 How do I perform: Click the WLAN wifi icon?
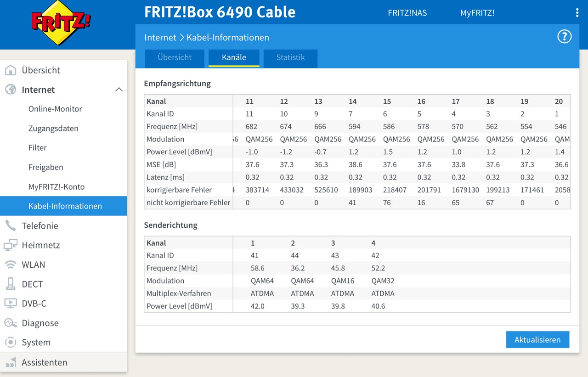[10, 264]
